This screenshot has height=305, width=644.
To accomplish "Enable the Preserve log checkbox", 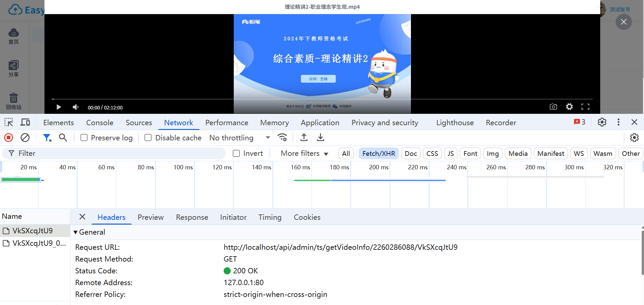I will click(x=84, y=137).
